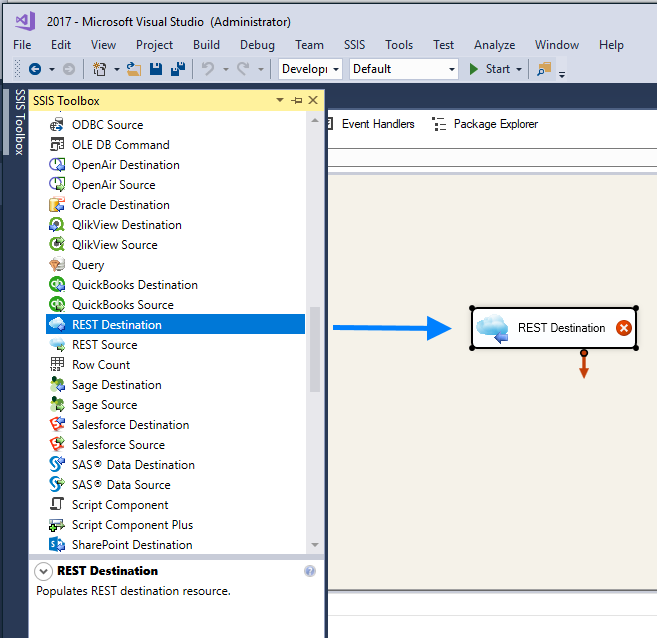Click the Save All toolbar icon
The height and width of the screenshot is (638, 657).
177,69
